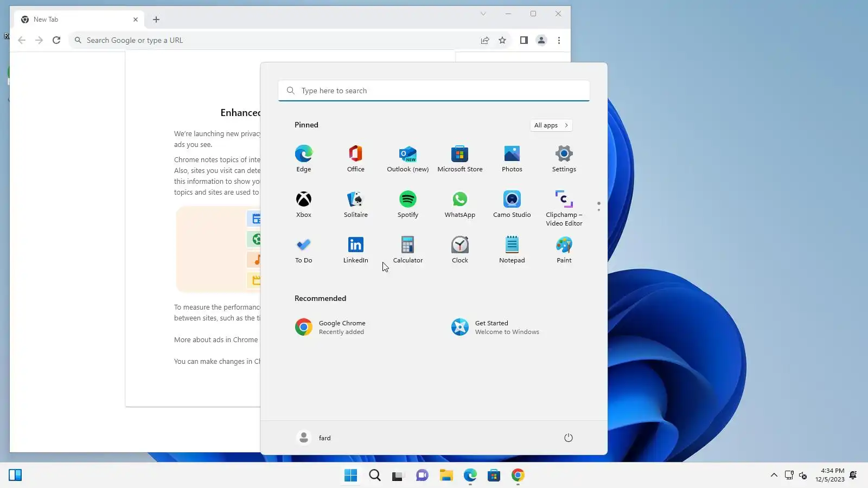868x488 pixels.
Task: Click Chrome's back navigation arrow
Action: click(x=22, y=40)
